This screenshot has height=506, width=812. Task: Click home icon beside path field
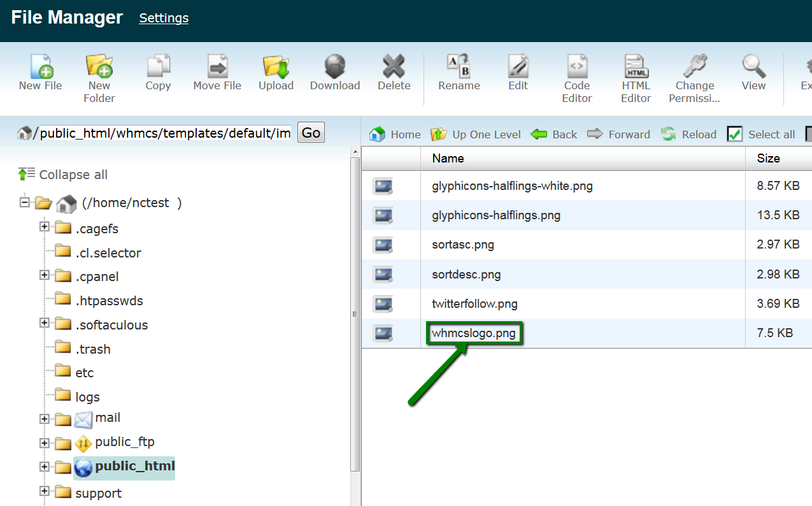[25, 133]
